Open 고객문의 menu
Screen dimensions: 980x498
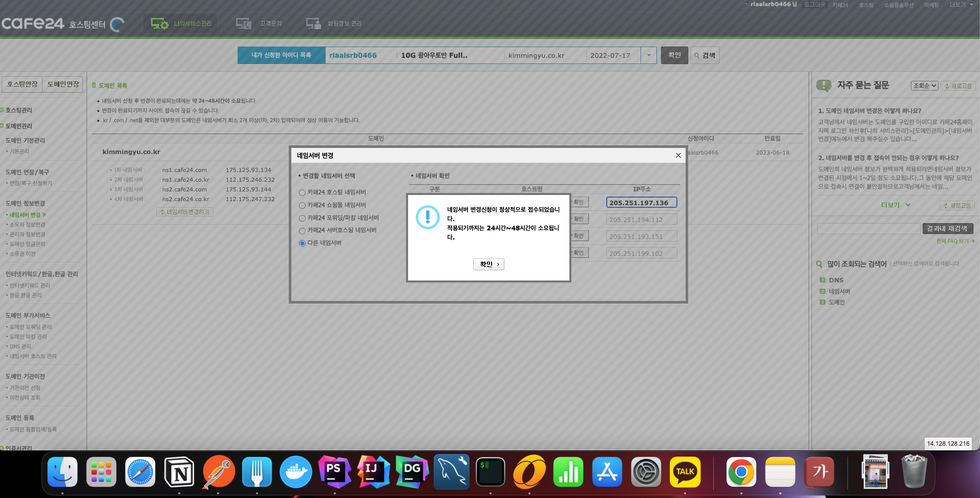point(259,24)
